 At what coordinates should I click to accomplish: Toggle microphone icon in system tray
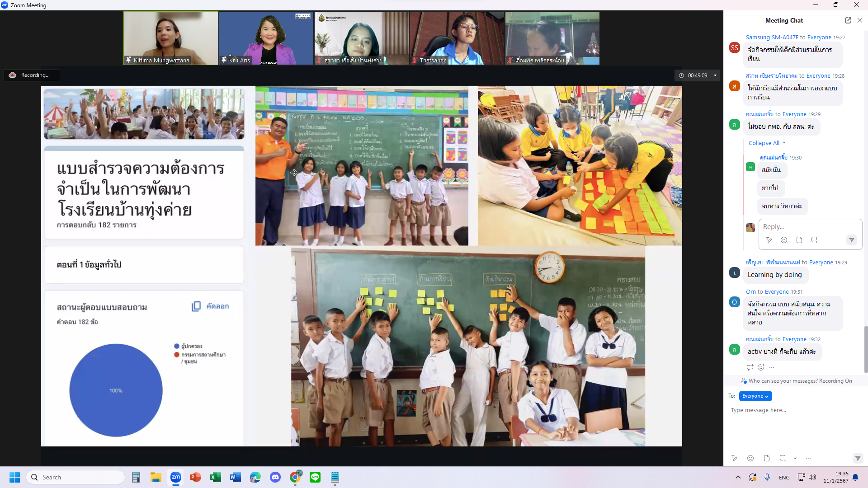click(x=767, y=477)
